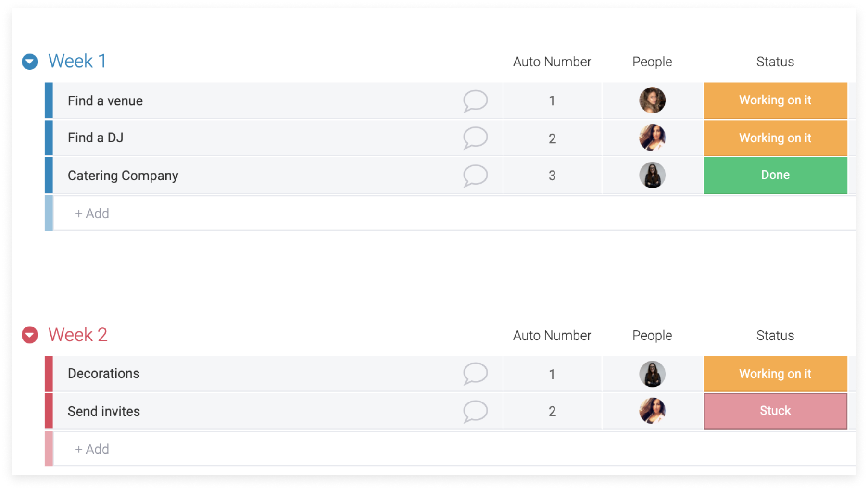The image size is (868, 490).
Task: Change Working on it status for Decorations
Action: (x=775, y=374)
